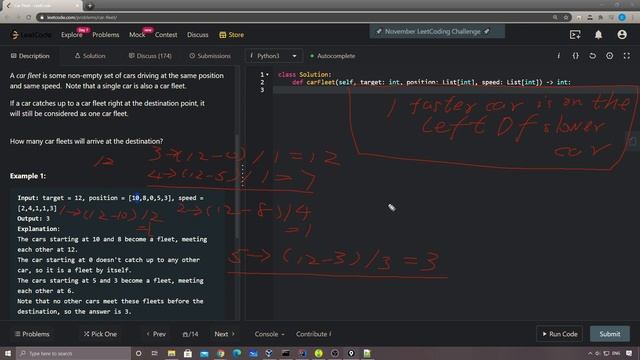Click zoom magnifier in address bar
This screenshot has width=640, height=360.
(555, 18)
